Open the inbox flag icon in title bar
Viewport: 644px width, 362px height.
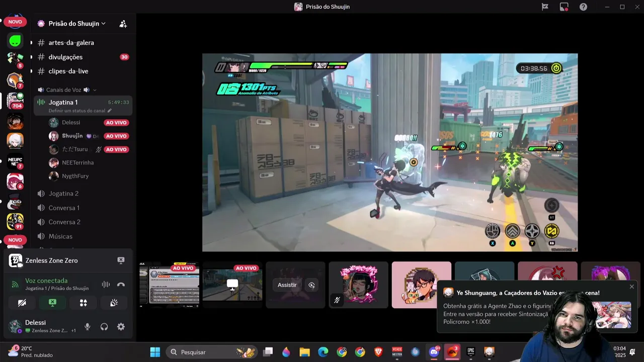(x=545, y=7)
